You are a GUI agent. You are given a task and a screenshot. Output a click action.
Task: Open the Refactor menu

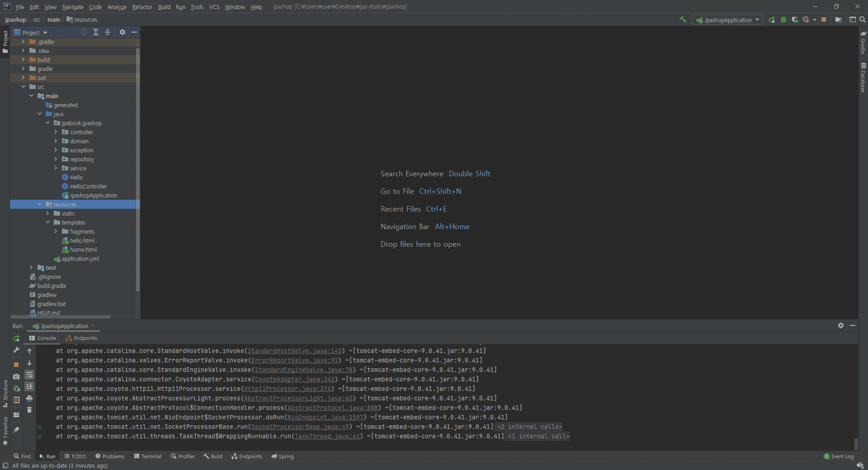point(142,7)
